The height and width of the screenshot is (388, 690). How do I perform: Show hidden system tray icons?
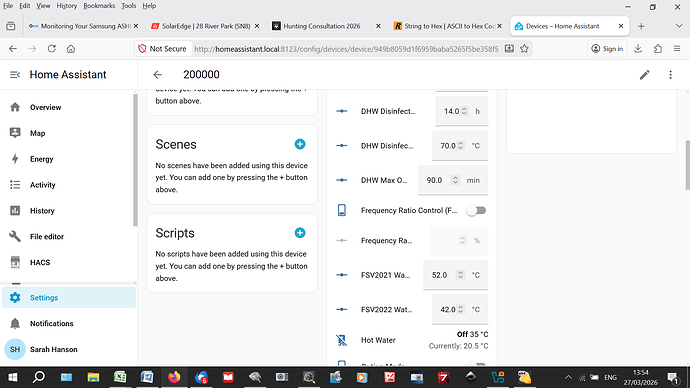(568, 377)
